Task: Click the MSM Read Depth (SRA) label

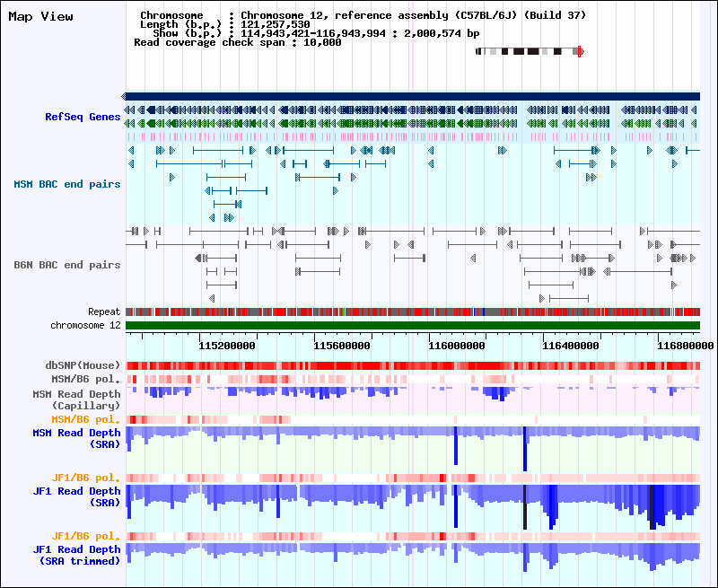Action: pyautogui.click(x=76, y=438)
